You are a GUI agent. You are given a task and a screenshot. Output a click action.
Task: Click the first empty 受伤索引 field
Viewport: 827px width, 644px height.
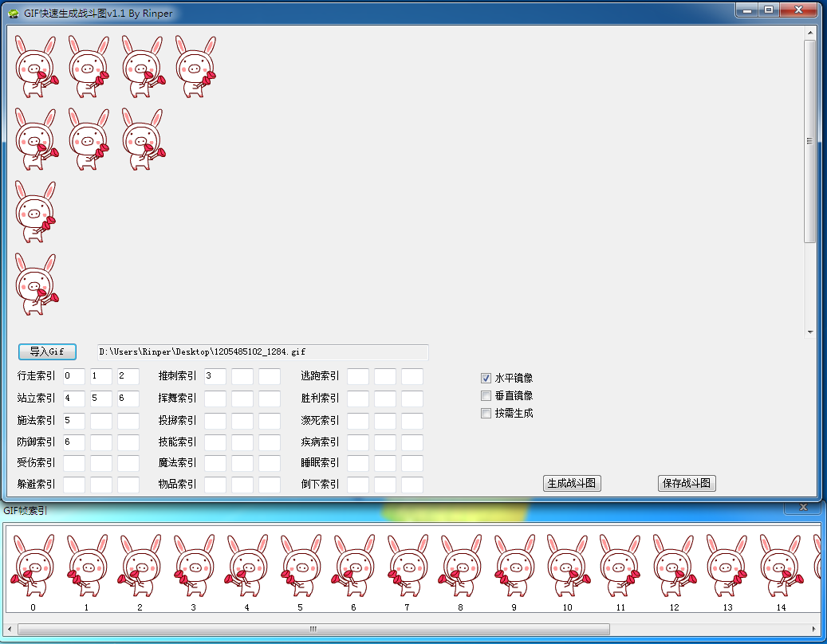pyautogui.click(x=74, y=463)
